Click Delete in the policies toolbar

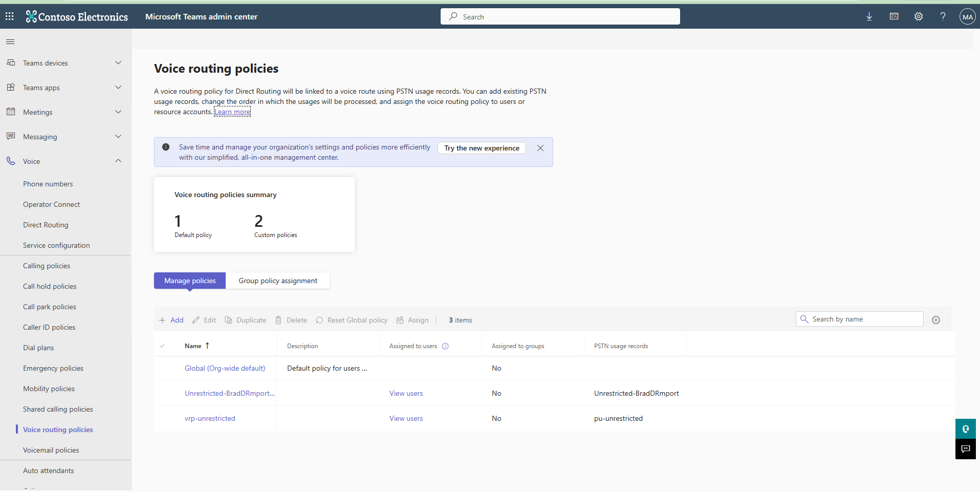[x=291, y=320]
